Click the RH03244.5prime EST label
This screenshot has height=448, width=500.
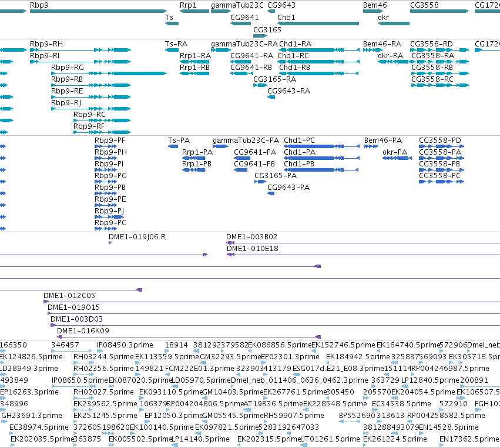coord(103,356)
